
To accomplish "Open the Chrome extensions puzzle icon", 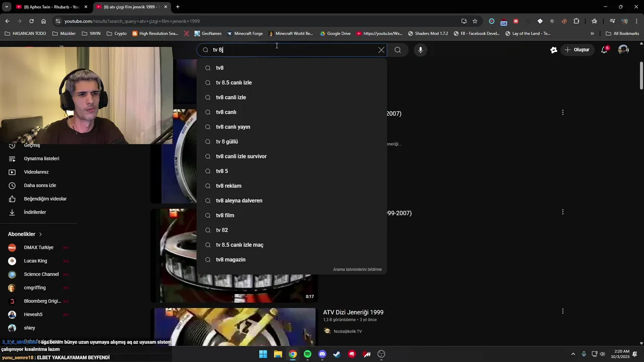I will click(x=577, y=21).
